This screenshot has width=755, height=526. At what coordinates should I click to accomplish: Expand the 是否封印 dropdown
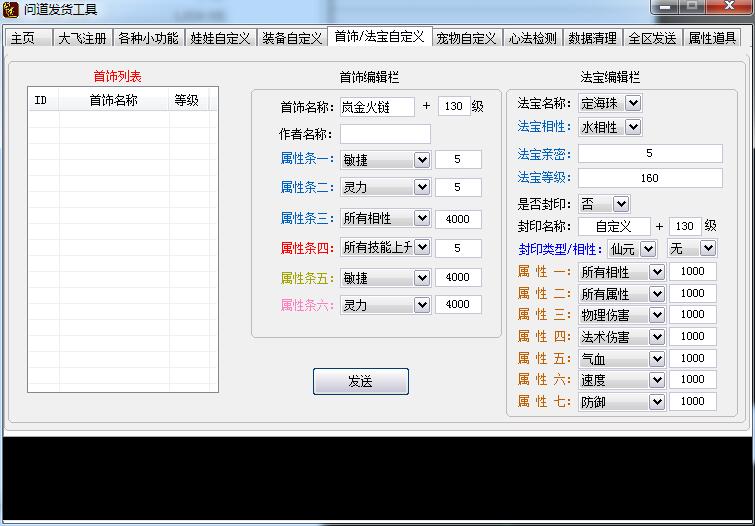click(621, 203)
